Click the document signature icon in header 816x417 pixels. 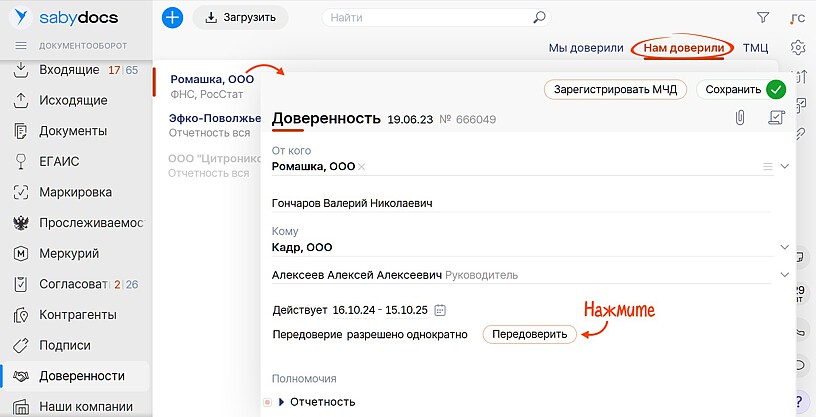coord(775,118)
